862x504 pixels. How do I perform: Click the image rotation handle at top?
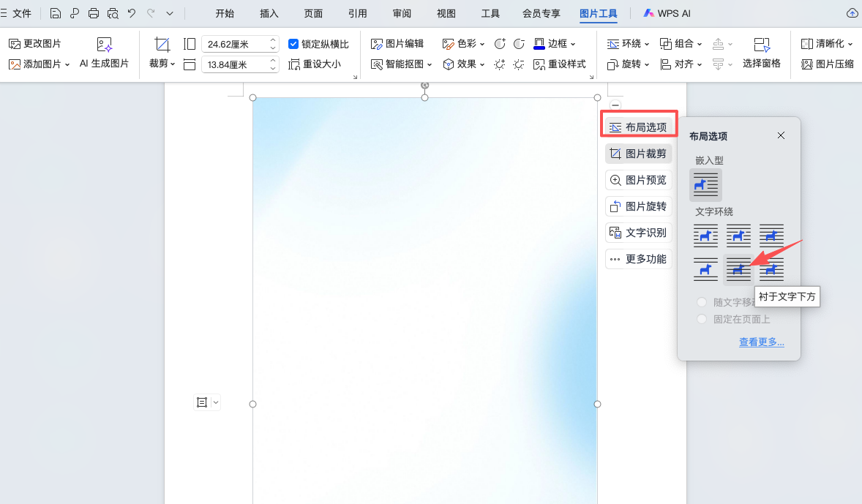pos(424,85)
